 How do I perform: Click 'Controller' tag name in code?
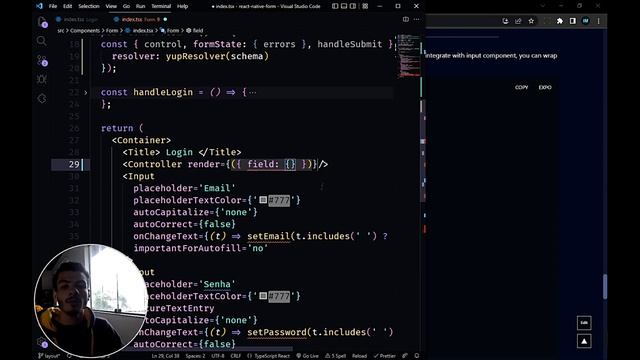tap(155, 164)
